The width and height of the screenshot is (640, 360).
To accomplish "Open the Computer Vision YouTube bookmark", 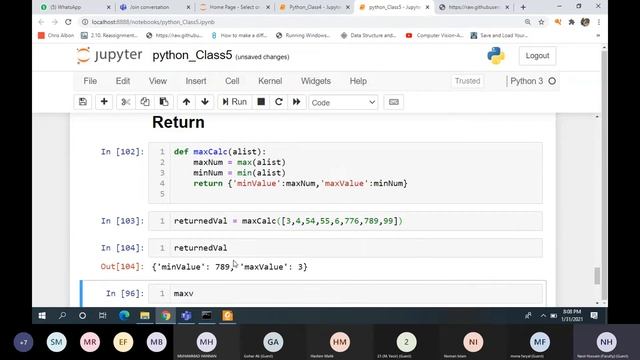I will pos(435,36).
